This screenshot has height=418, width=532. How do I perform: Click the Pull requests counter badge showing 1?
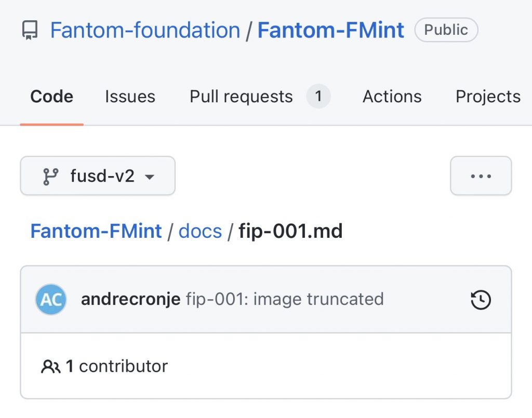click(x=320, y=96)
